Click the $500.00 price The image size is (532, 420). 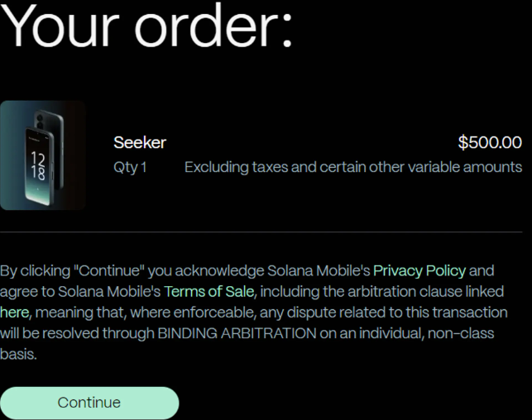coord(490,142)
